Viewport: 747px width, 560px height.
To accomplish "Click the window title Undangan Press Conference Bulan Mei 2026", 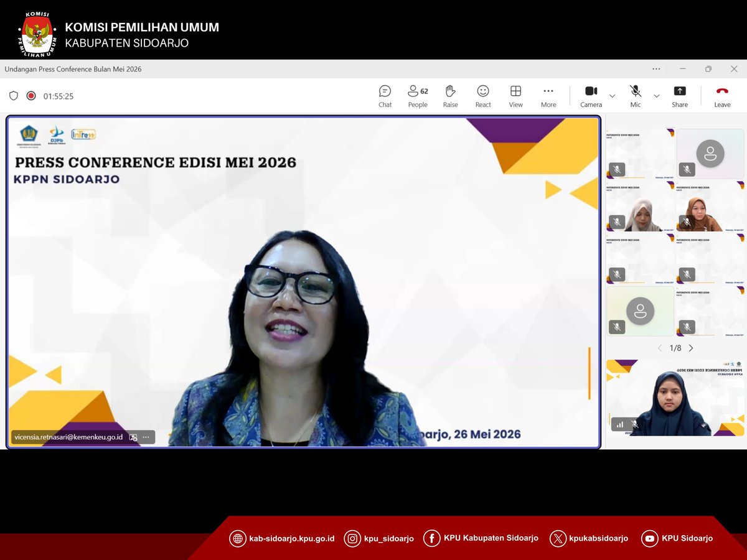I will click(x=73, y=69).
